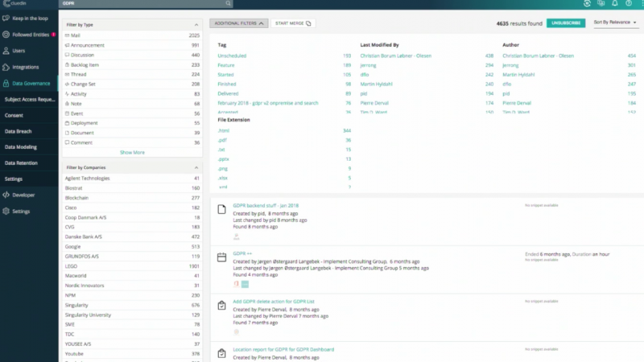
Task: Click the Integrations sidebar icon
Action: tap(6, 67)
